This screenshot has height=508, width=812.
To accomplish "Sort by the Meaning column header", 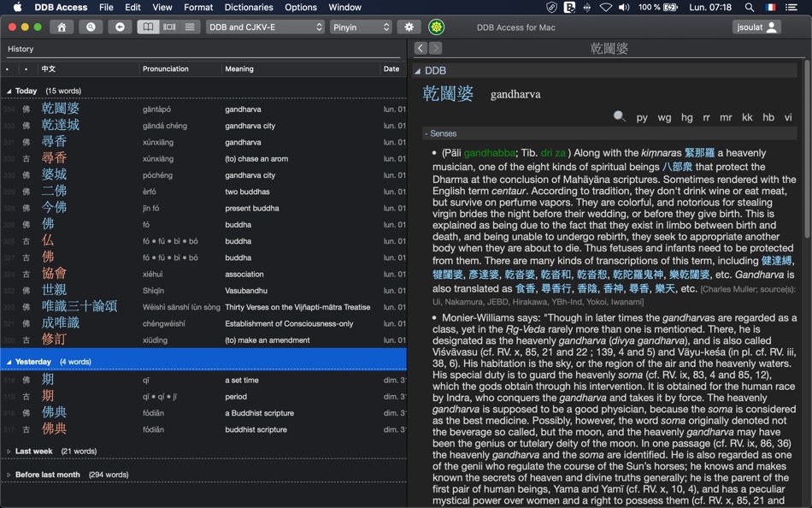I will point(239,69).
